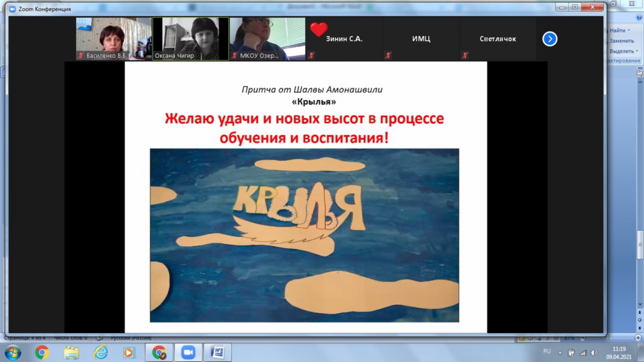Select the ИМЦ participant tile

tap(421, 39)
